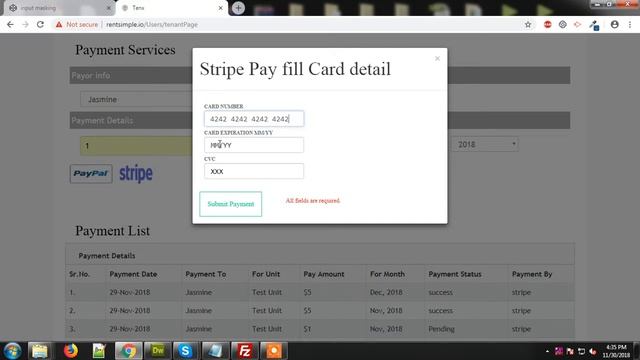The width and height of the screenshot is (640, 360).
Task: Close the Stripe Pay modal dialog
Action: [437, 58]
